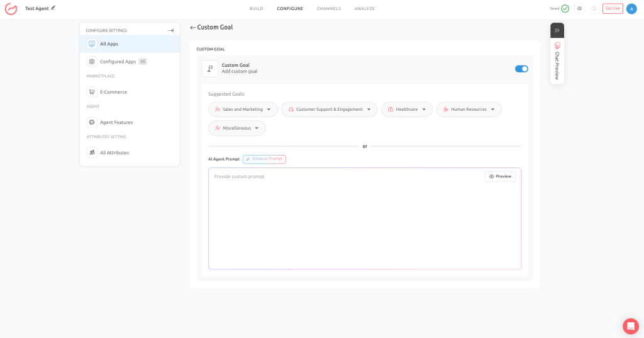Open the red chat support bubble
644x338 pixels.
pyautogui.click(x=630, y=327)
